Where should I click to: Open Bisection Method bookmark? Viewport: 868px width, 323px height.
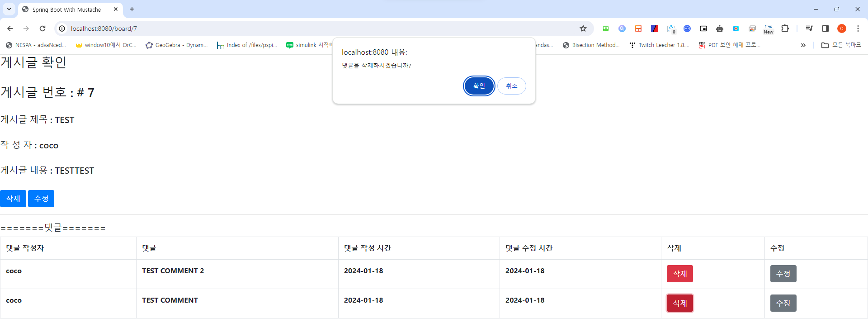[591, 45]
